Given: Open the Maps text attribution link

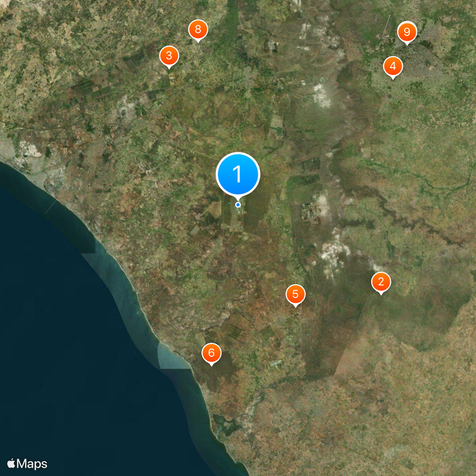Looking at the screenshot, I should pyautogui.click(x=32, y=464).
